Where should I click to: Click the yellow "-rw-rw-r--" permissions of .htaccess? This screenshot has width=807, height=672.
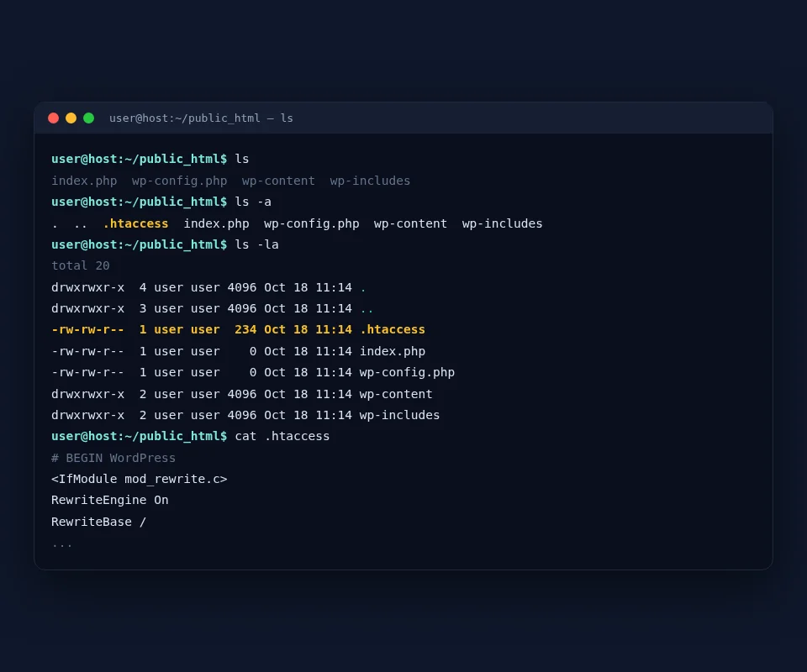tap(88, 329)
